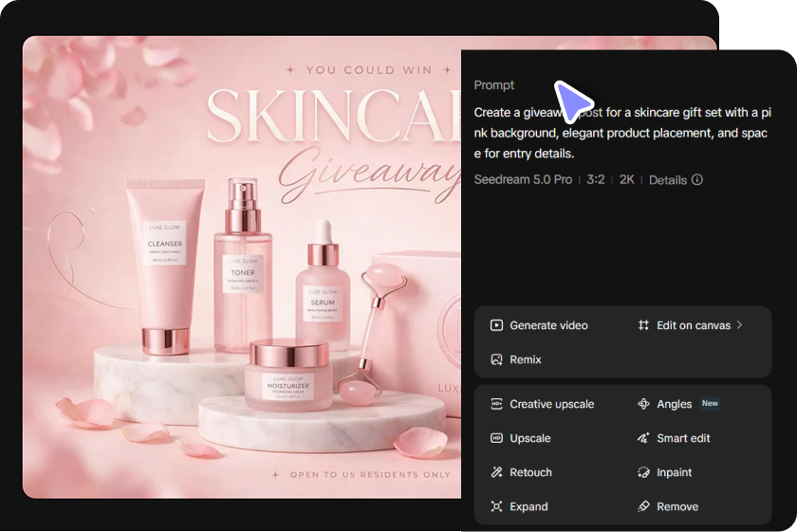Choose the Expand option
The height and width of the screenshot is (532, 797).
click(528, 506)
